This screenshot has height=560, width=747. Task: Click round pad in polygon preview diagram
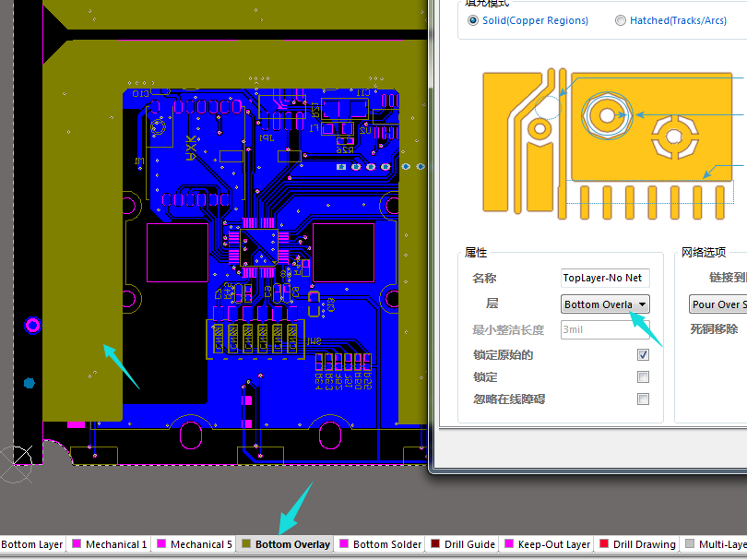607,114
